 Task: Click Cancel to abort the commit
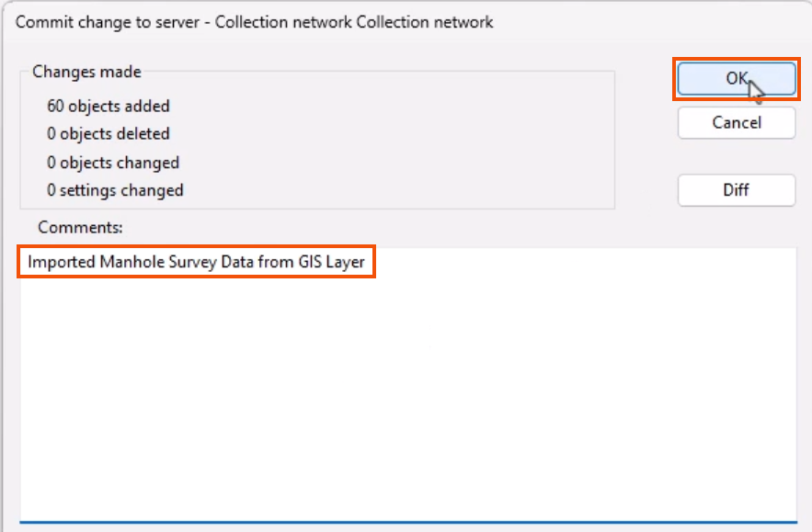[x=736, y=122]
